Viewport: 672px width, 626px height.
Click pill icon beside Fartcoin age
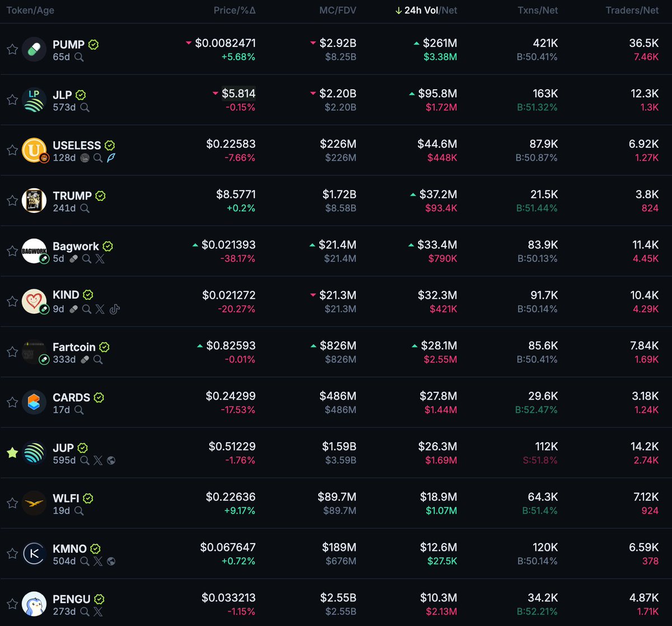(x=85, y=360)
